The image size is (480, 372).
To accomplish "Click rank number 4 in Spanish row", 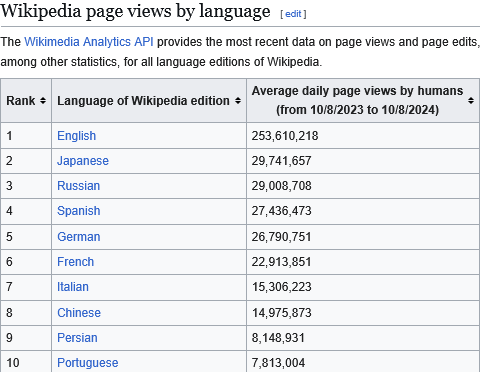I will coord(9,211).
